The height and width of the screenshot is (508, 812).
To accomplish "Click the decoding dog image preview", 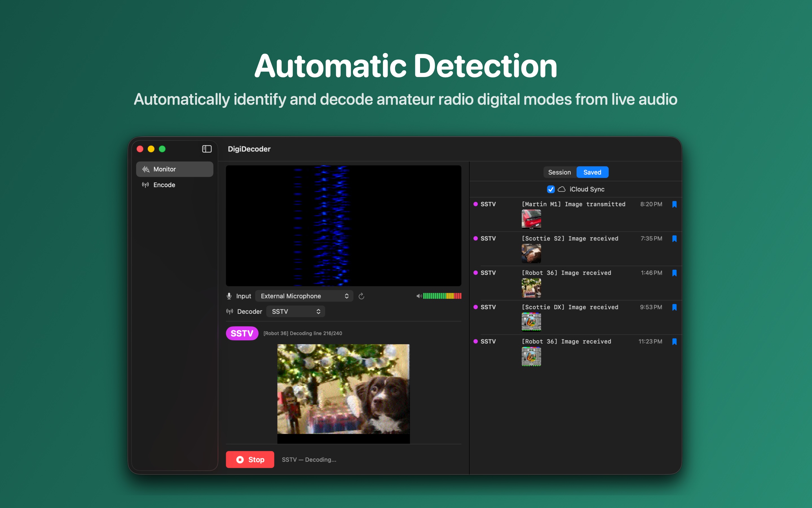I will pos(343,393).
